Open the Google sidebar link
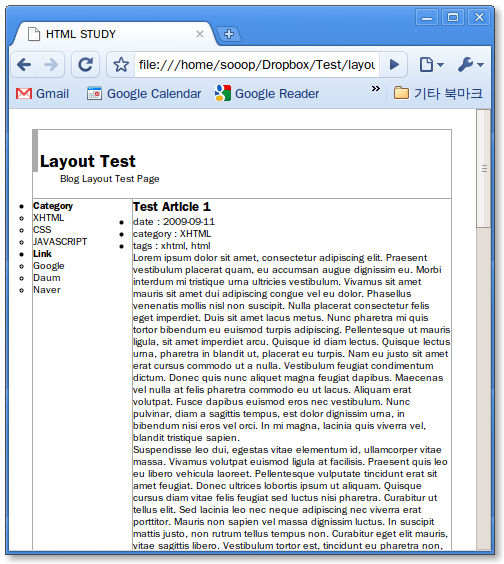504x564 pixels. click(49, 266)
